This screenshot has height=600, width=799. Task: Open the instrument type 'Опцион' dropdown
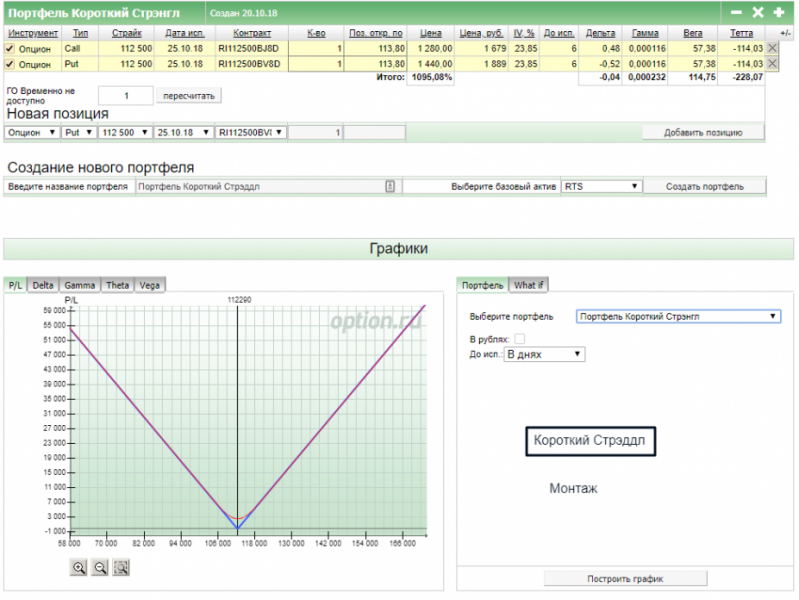tap(32, 133)
